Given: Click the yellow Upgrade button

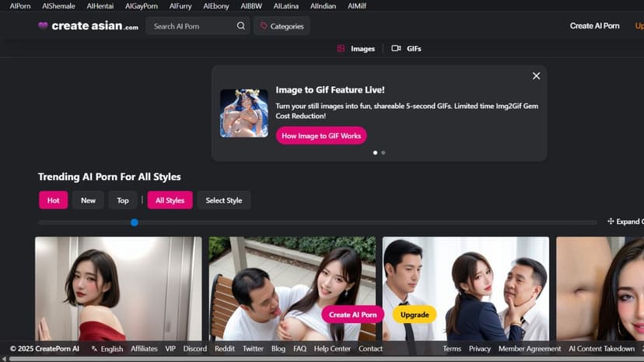Looking at the screenshot, I should point(415,315).
